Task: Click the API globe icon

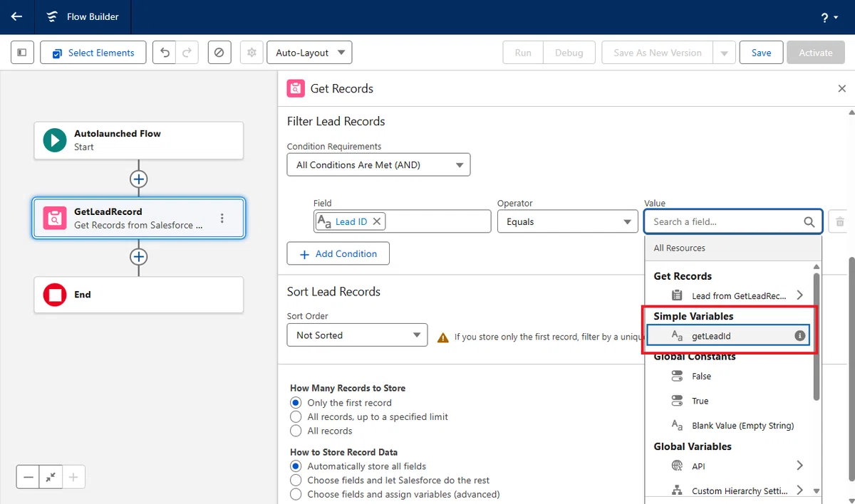Action: pos(678,466)
